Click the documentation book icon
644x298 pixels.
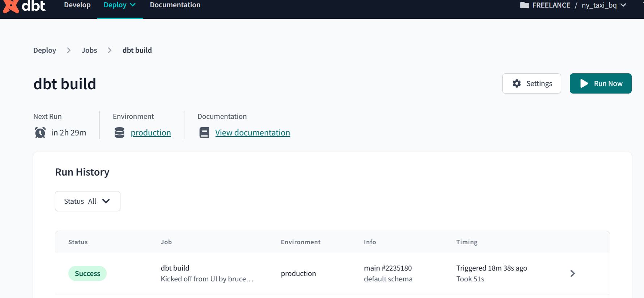coord(204,133)
